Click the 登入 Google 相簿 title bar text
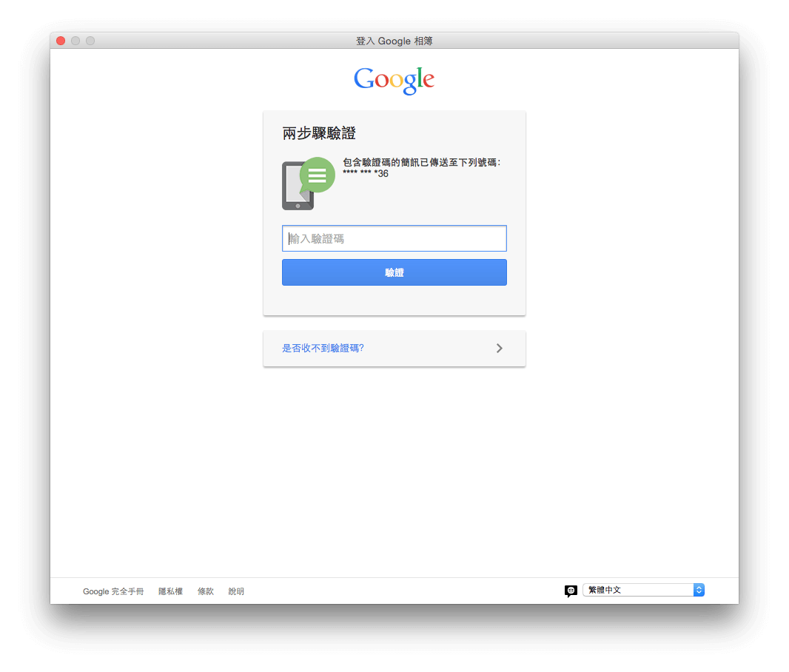 pyautogui.click(x=394, y=41)
